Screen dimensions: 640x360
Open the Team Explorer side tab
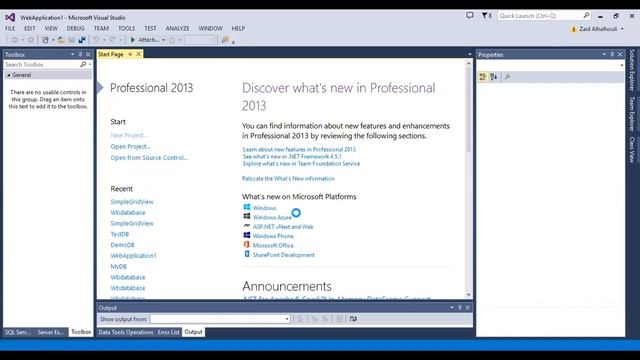(632, 114)
